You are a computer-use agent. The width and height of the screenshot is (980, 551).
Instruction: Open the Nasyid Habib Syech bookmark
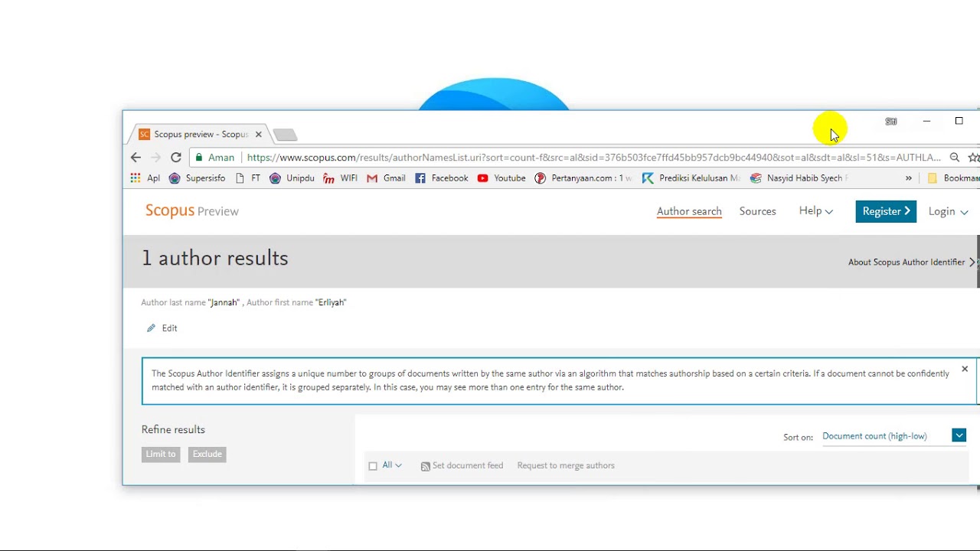tap(798, 178)
